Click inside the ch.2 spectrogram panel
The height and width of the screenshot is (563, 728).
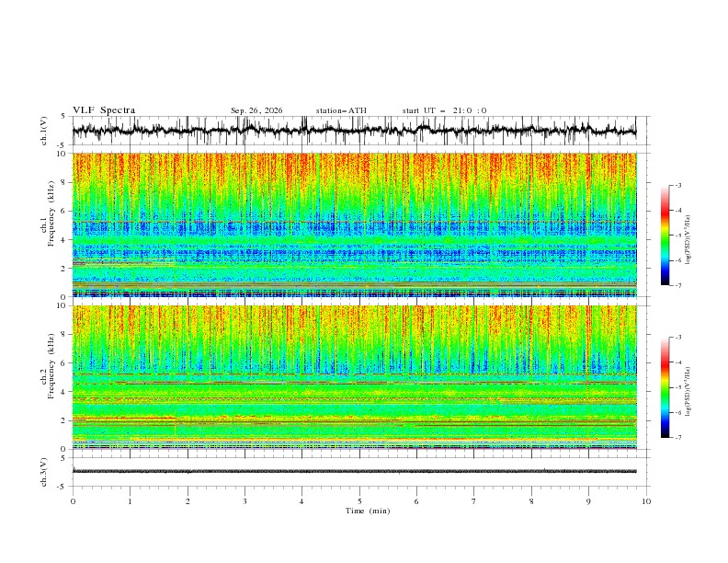tap(355, 377)
